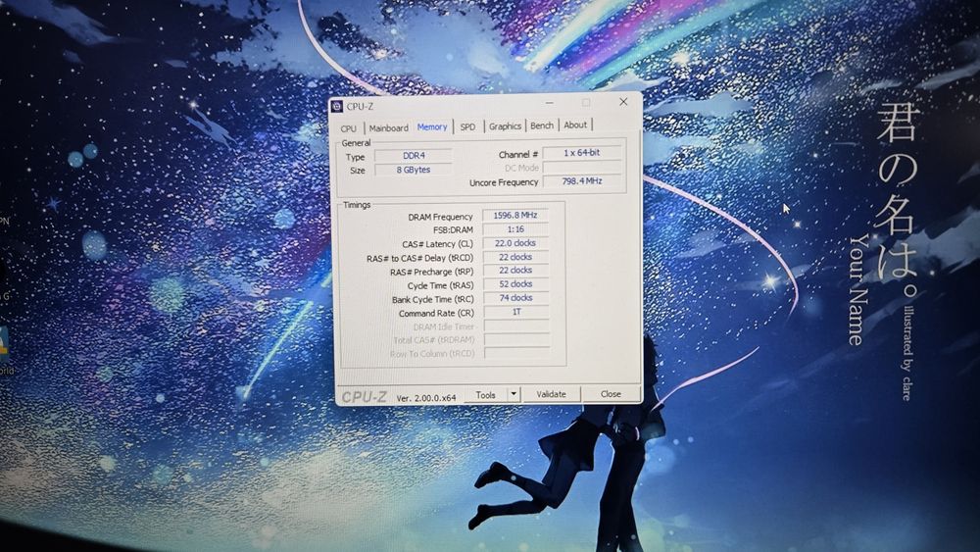Open the About tab

[575, 125]
